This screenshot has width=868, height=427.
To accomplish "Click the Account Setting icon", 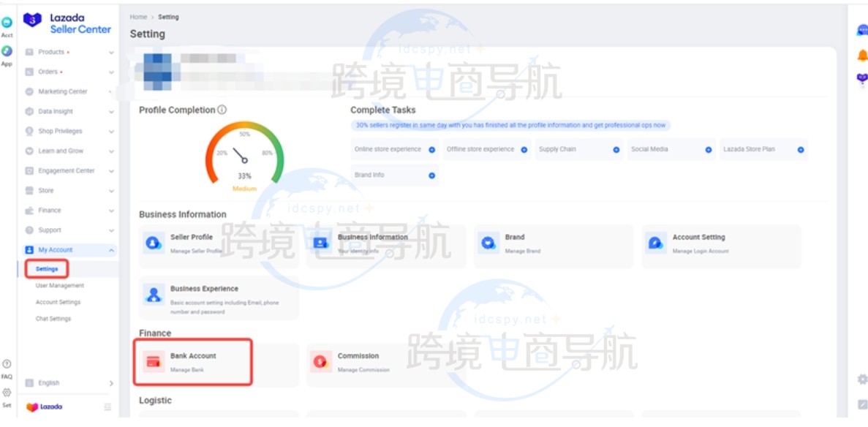I will coord(655,243).
